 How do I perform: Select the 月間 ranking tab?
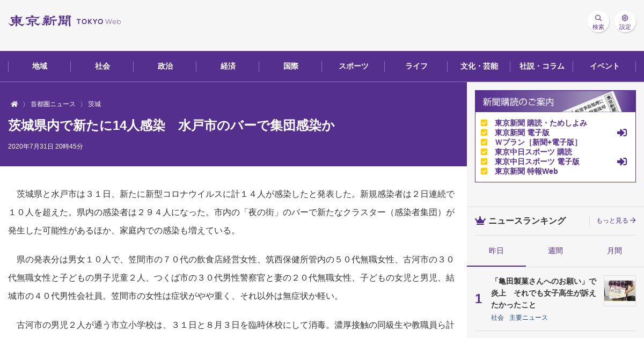614,251
